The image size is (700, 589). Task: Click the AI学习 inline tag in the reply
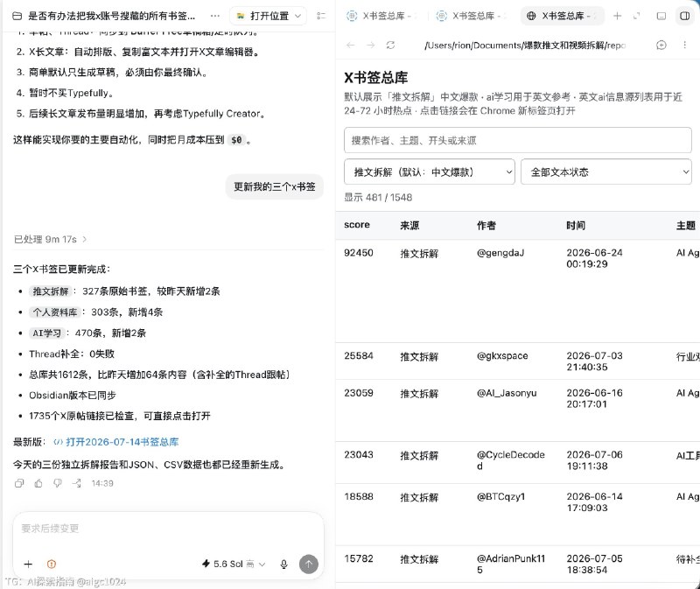47,333
